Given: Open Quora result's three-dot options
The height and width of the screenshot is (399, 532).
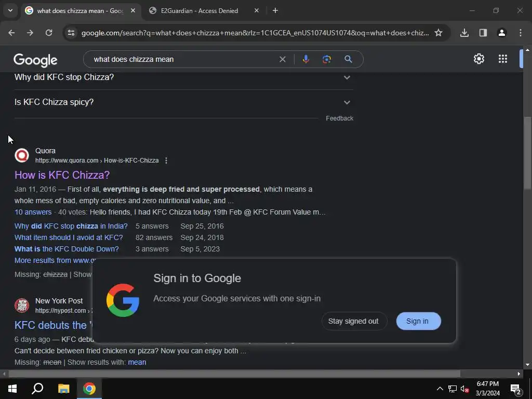Looking at the screenshot, I should [166, 161].
